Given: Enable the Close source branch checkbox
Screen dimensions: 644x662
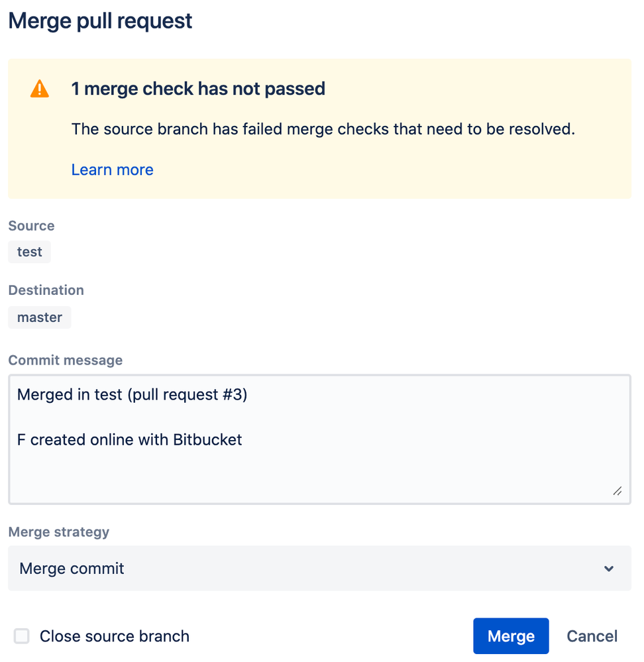Looking at the screenshot, I should click(22, 636).
